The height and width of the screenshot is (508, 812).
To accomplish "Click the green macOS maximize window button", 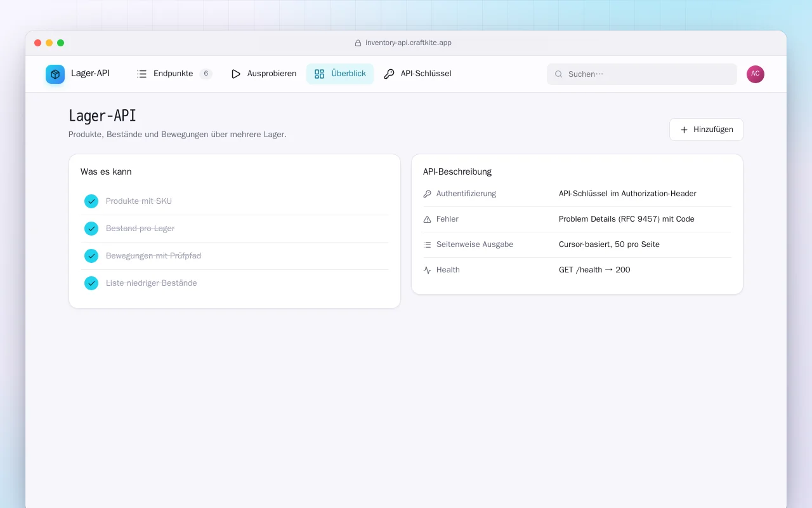I will click(61, 43).
